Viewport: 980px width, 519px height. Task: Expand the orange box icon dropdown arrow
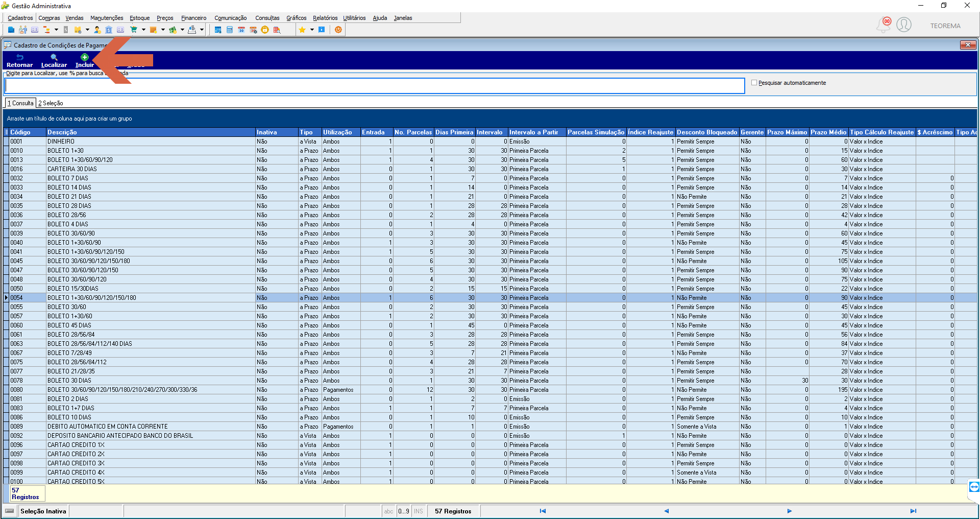point(163,30)
